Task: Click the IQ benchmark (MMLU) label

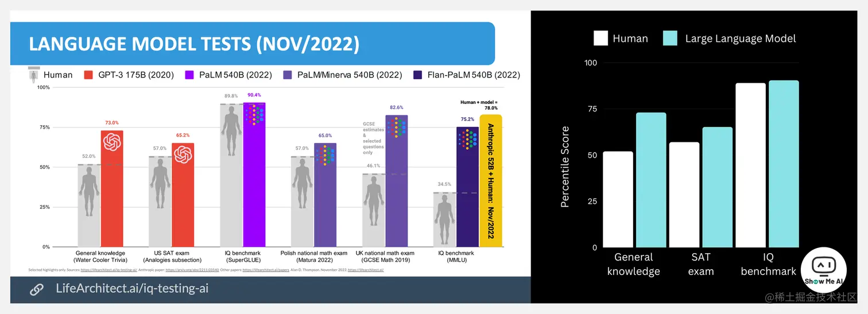Action: coord(456,256)
